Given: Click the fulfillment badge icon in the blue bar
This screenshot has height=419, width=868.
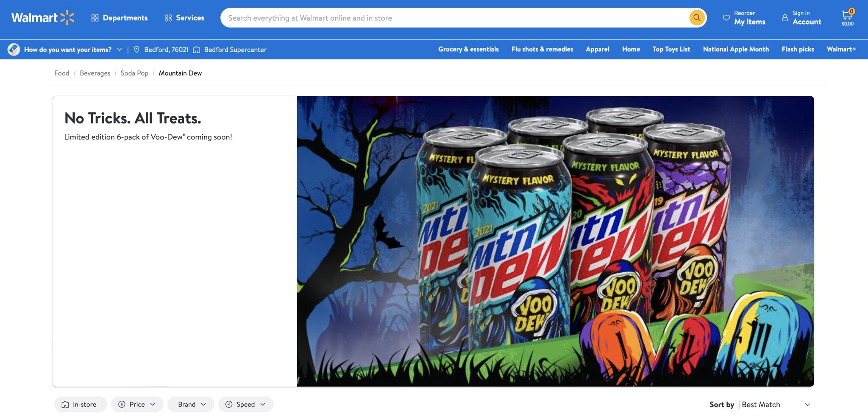Looking at the screenshot, I should click(x=14, y=50).
